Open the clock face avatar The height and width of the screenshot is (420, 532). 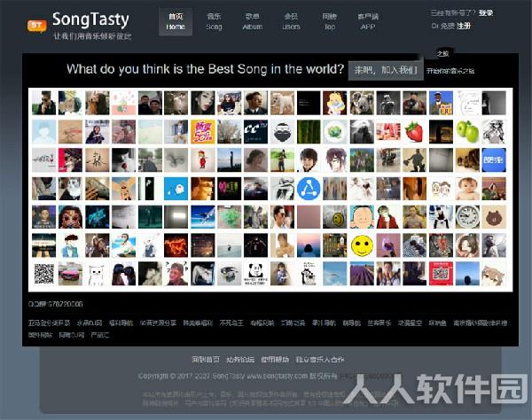467,217
